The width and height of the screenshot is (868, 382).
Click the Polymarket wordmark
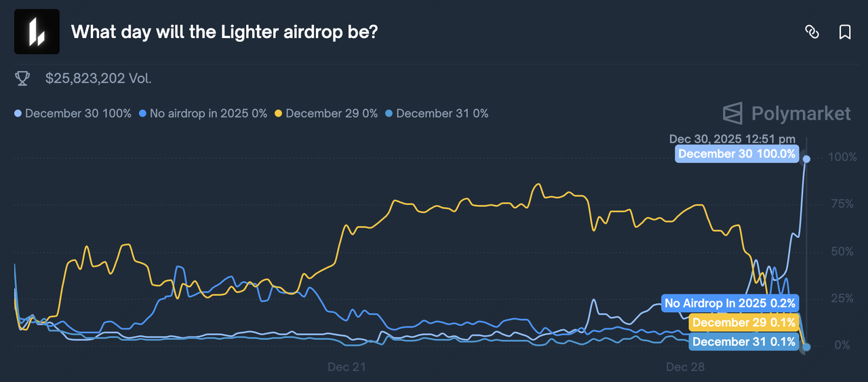pos(800,113)
